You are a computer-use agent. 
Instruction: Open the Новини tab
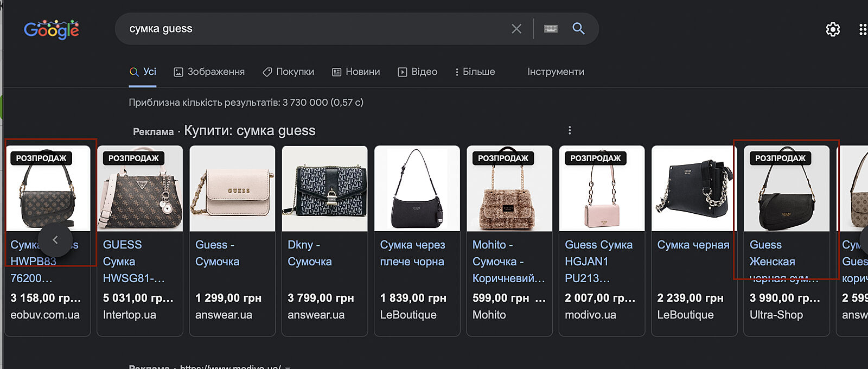(x=356, y=72)
